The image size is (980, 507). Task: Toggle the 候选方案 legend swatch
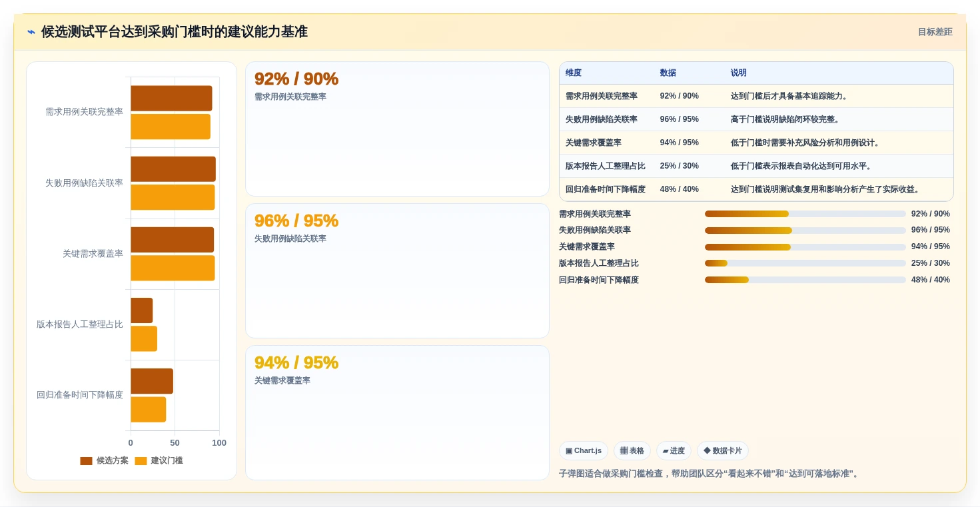click(86, 461)
